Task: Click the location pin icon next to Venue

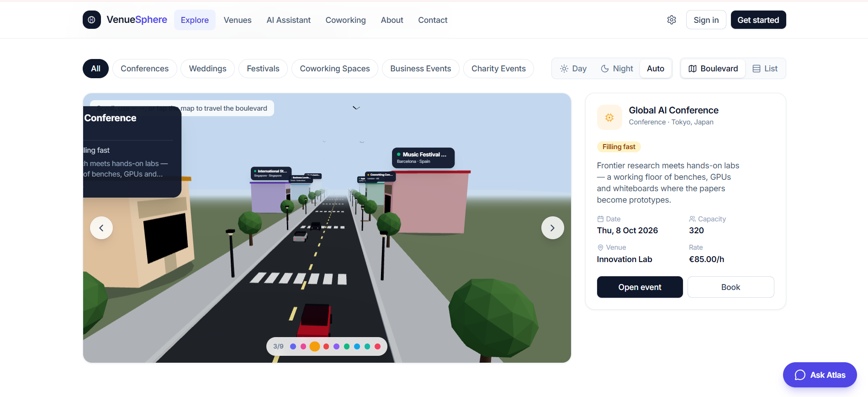Action: (x=600, y=247)
